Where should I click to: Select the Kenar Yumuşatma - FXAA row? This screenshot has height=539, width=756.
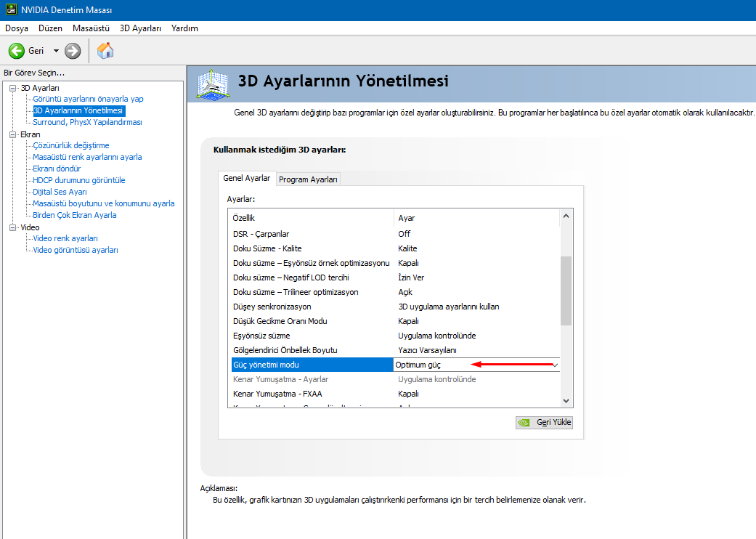coord(395,394)
